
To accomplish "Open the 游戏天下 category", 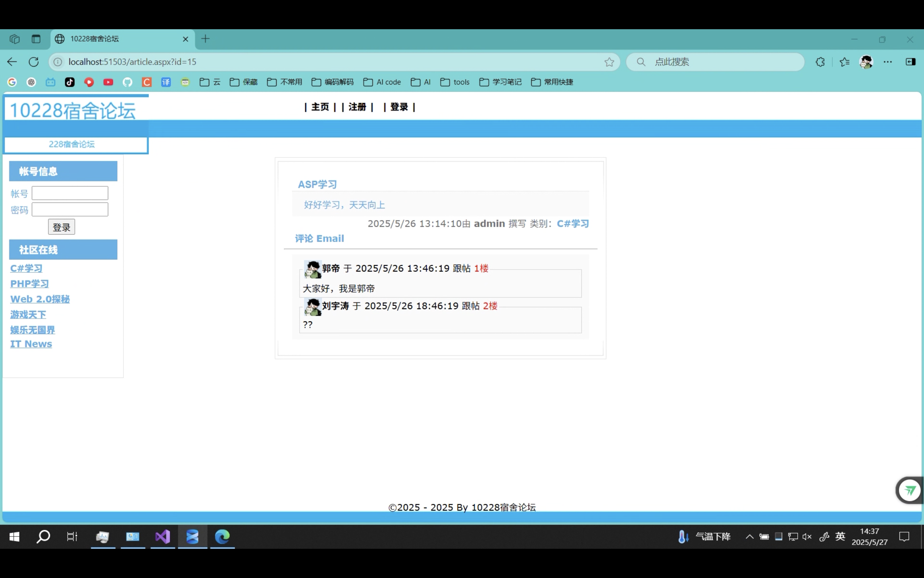I will (x=28, y=315).
